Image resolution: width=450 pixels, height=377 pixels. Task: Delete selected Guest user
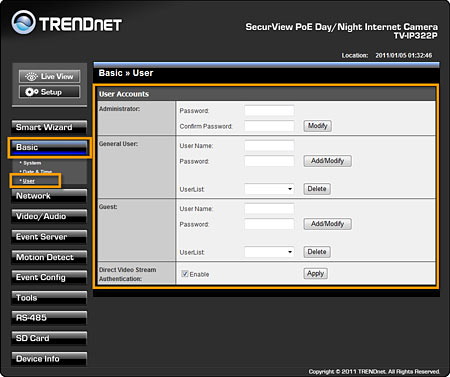(317, 252)
